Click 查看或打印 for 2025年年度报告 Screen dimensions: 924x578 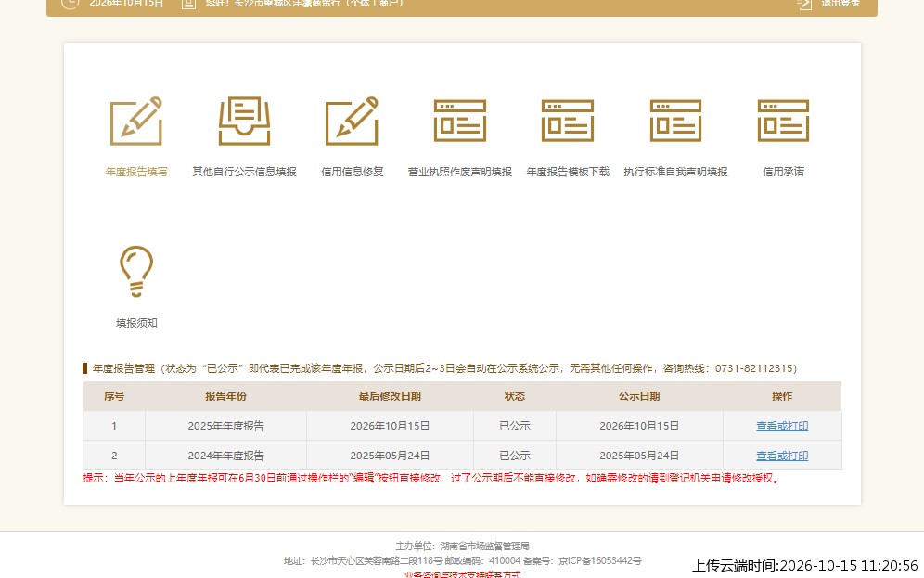tap(782, 426)
